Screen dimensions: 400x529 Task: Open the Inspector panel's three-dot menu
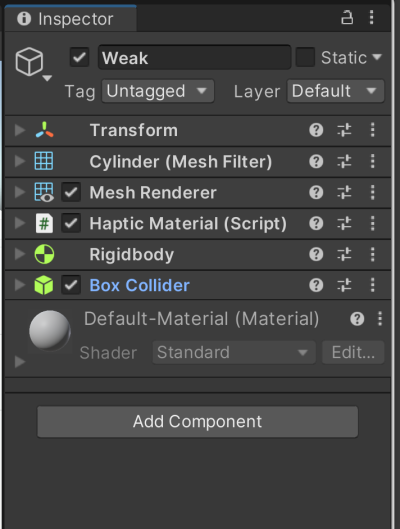pyautogui.click(x=371, y=17)
